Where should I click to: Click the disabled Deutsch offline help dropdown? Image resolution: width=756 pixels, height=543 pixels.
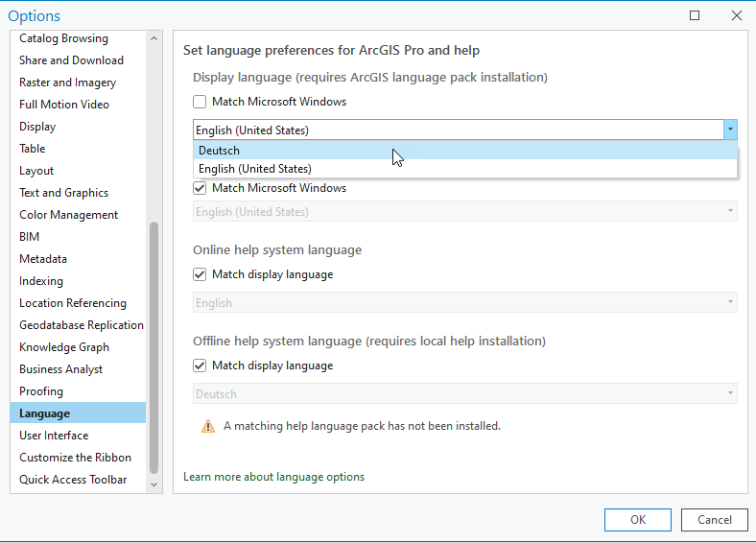[464, 393]
